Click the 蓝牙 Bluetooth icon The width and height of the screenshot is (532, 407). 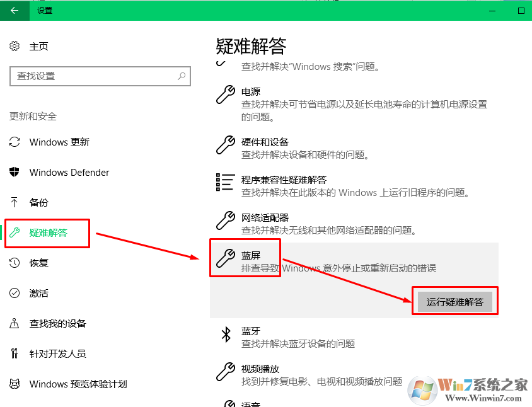226,335
